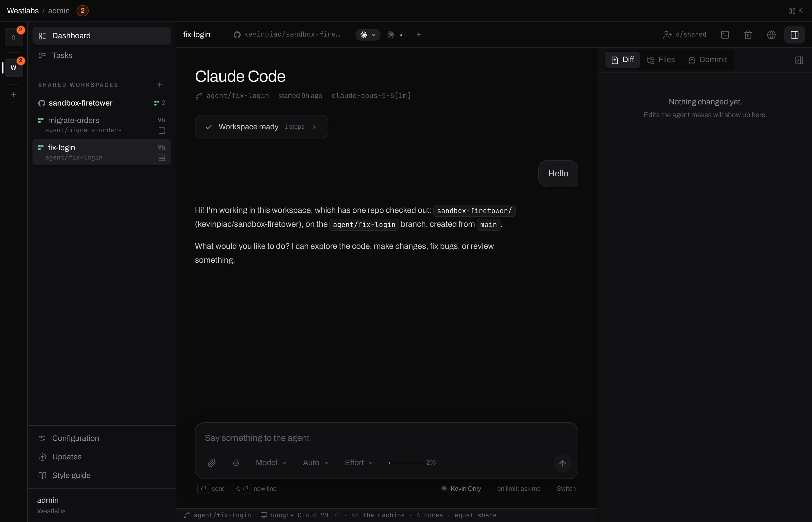812x522 pixels.
Task: Switch to the Files tab
Action: point(661,60)
